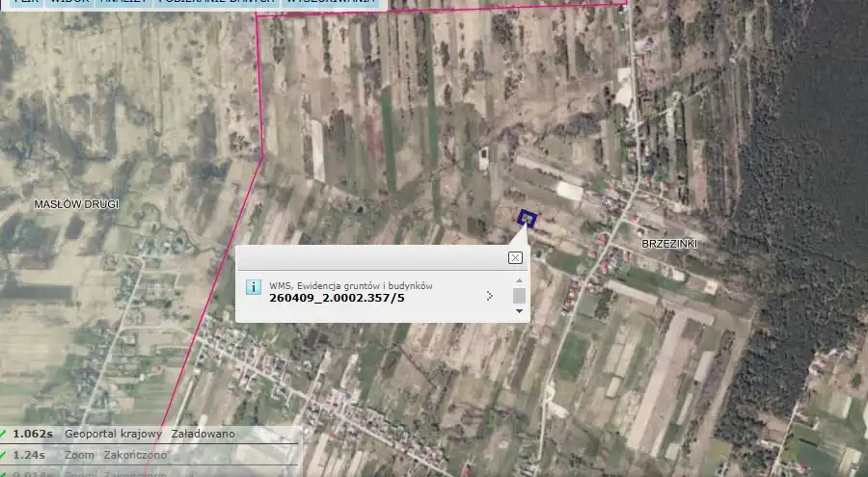Close the parcel info popup

[515, 257]
